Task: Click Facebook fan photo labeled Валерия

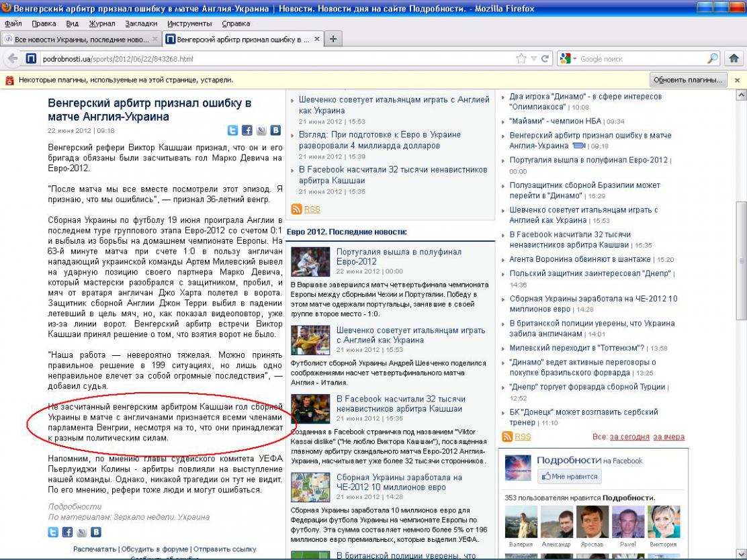Action: point(521,522)
